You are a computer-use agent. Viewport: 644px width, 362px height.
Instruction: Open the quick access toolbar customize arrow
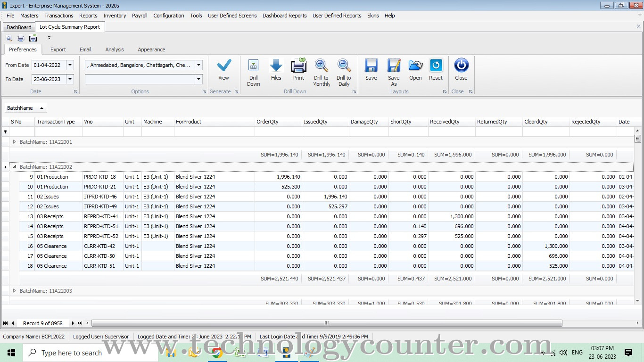[x=49, y=38]
